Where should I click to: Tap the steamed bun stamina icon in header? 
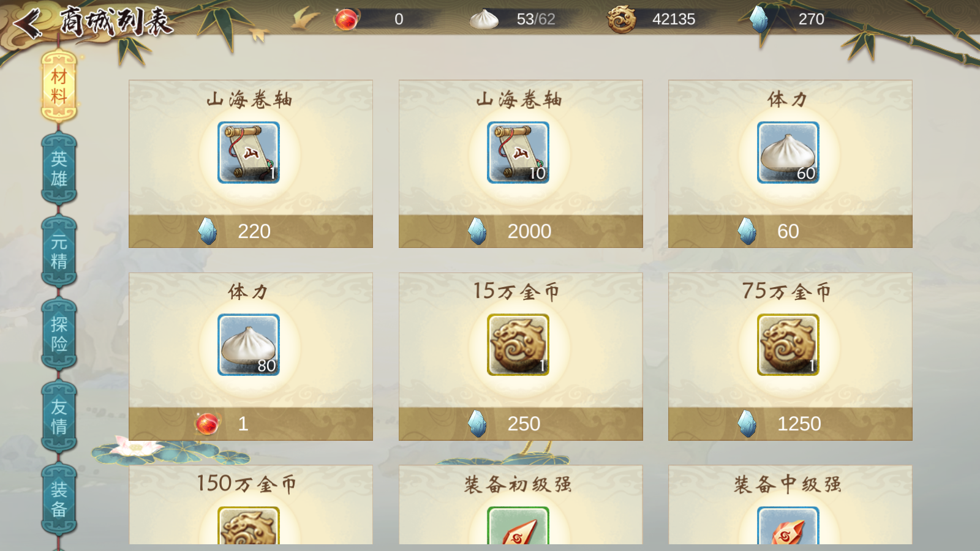484,19
